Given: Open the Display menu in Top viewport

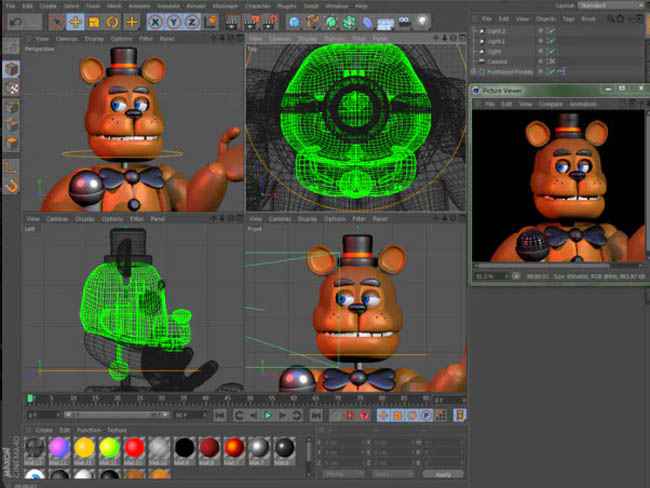Looking at the screenshot, I should pos(307,39).
